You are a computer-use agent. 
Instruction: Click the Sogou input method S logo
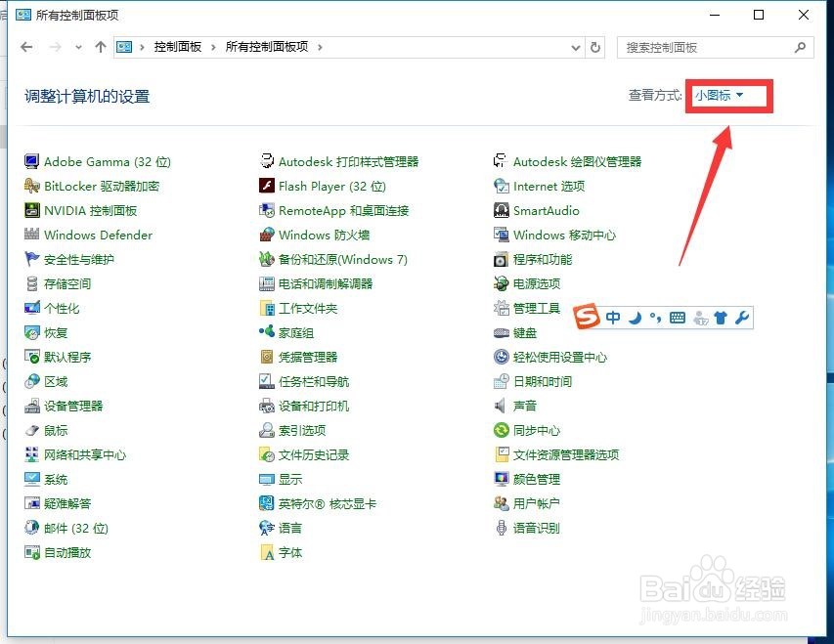click(586, 317)
